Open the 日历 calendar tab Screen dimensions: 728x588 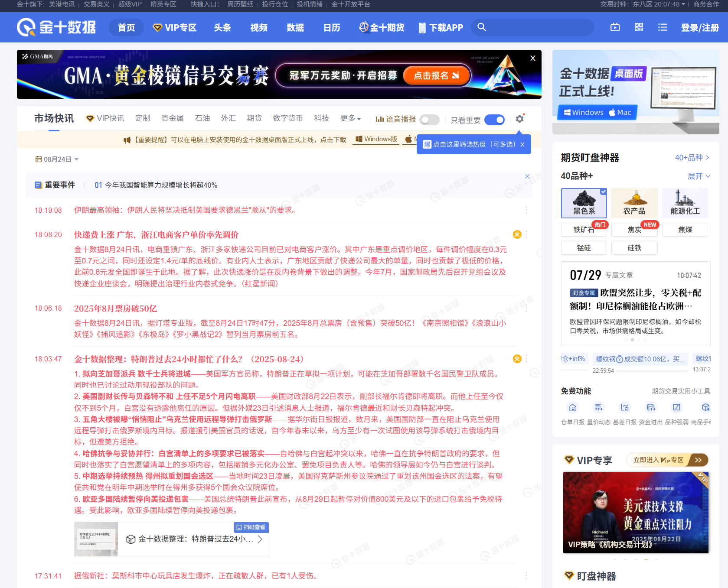[332, 27]
